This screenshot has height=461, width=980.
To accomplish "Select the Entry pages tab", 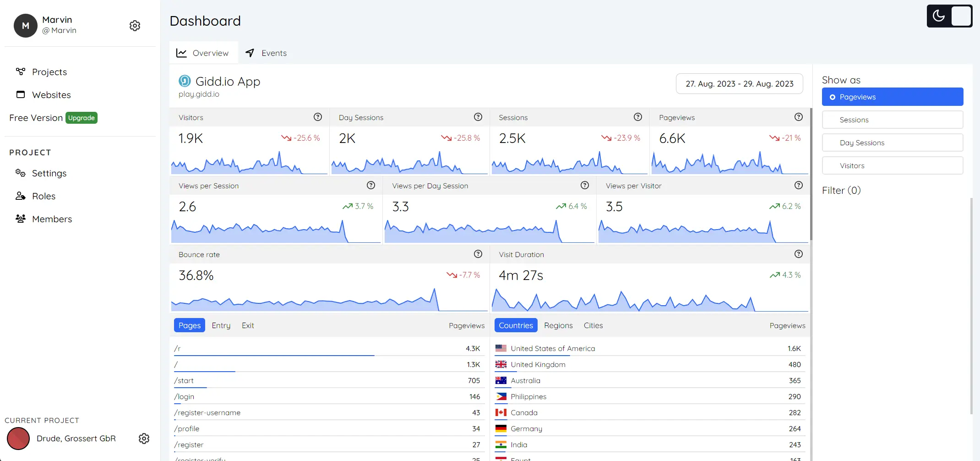I will pos(221,325).
